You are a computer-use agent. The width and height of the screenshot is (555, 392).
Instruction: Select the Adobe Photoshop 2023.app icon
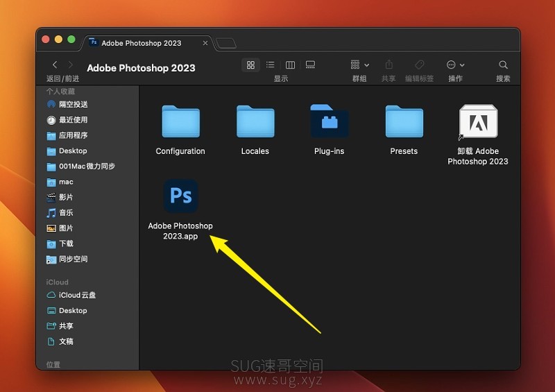[181, 196]
